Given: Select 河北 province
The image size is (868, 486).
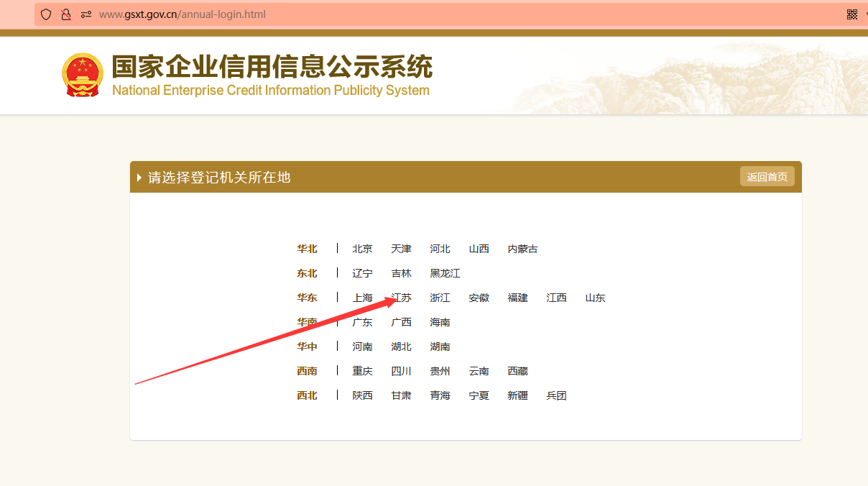Looking at the screenshot, I should [x=440, y=249].
